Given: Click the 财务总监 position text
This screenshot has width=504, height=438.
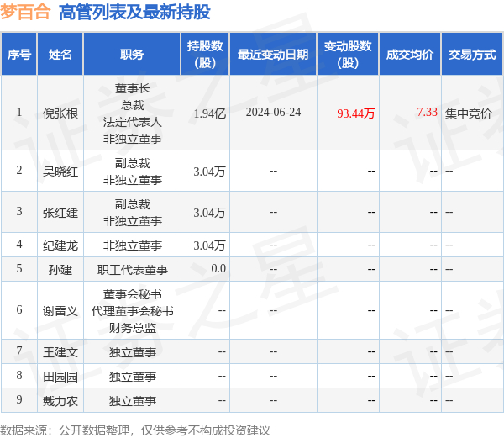Looking at the screenshot, I should tap(133, 328).
